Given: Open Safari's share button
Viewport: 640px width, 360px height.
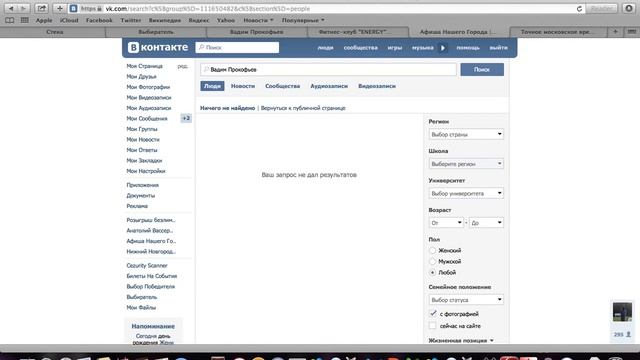Looking at the screenshot, I should [x=41, y=8].
